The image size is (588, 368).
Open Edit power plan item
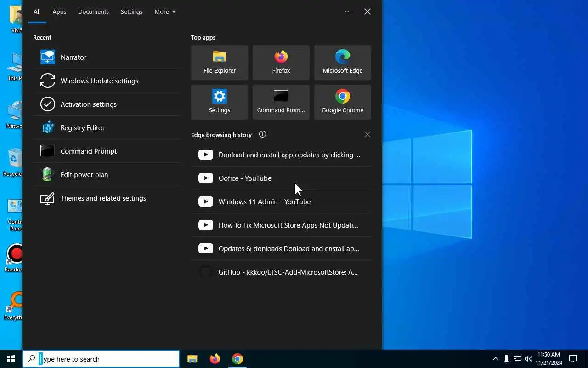[x=107, y=174]
